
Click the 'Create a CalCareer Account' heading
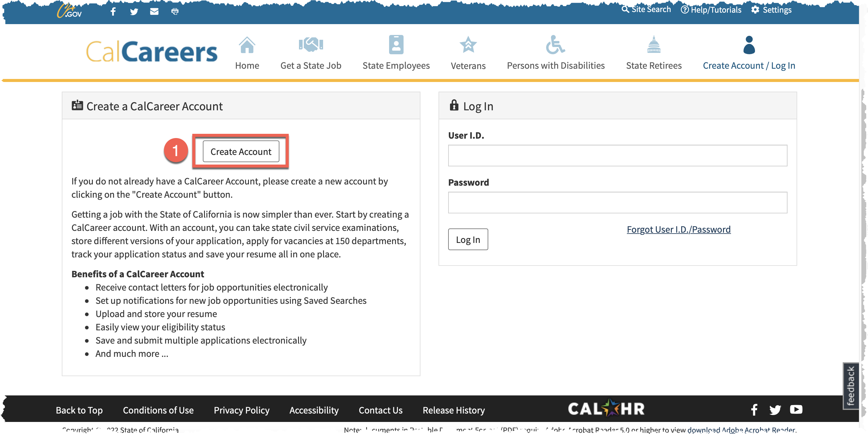pyautogui.click(x=154, y=106)
